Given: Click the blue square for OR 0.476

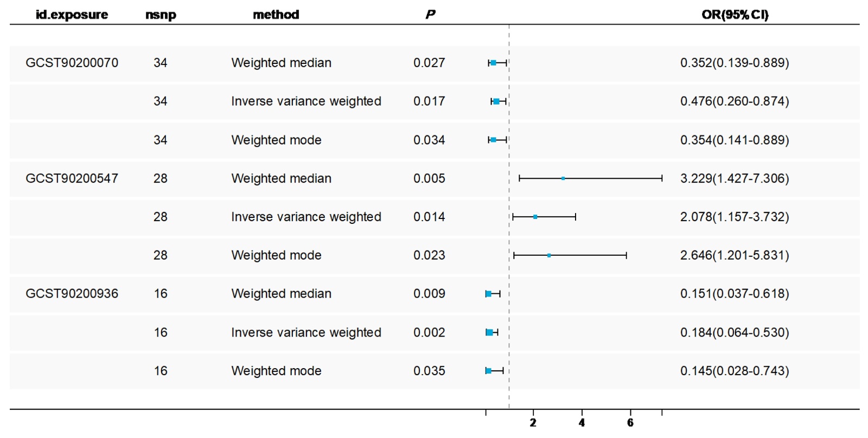Looking at the screenshot, I should [496, 101].
